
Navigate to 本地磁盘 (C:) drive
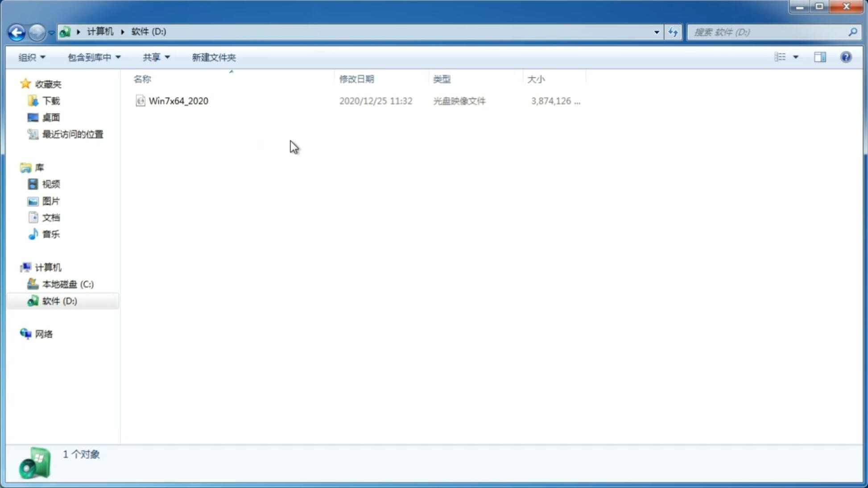click(67, 284)
